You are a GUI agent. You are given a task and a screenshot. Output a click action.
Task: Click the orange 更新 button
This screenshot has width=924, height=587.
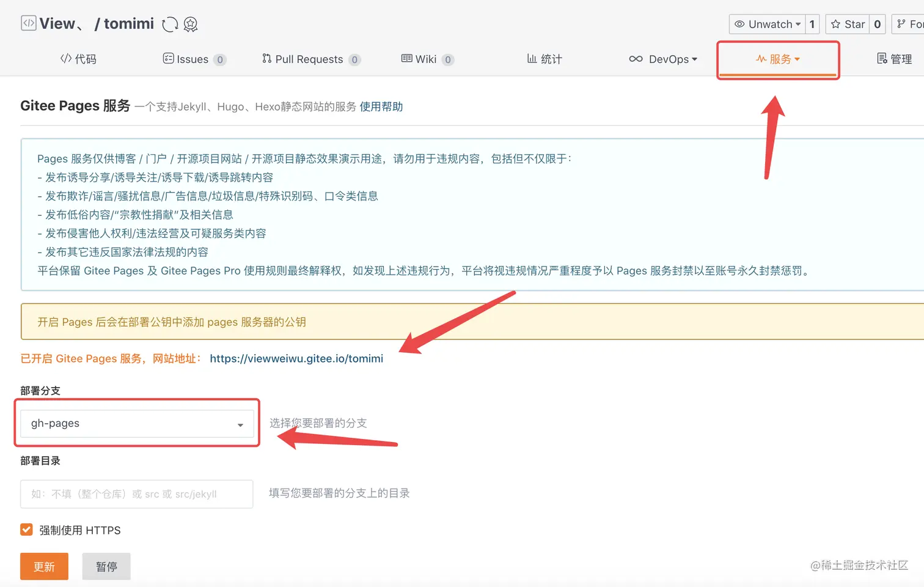44,566
